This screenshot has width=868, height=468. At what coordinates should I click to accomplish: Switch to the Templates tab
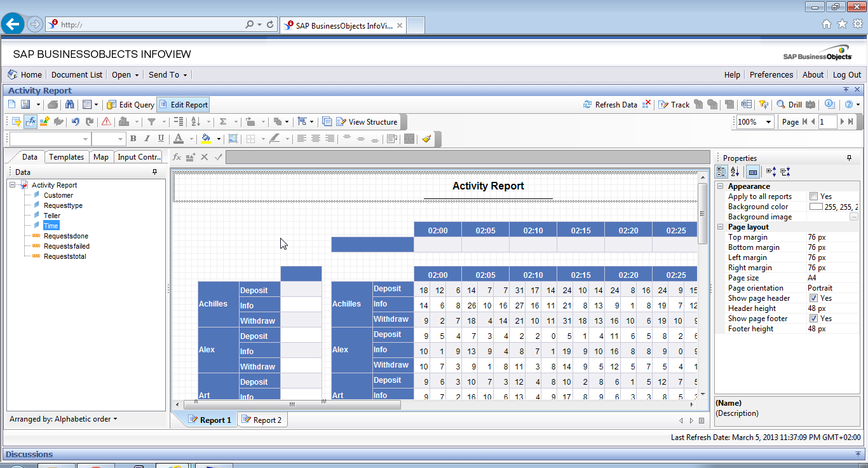tap(67, 156)
